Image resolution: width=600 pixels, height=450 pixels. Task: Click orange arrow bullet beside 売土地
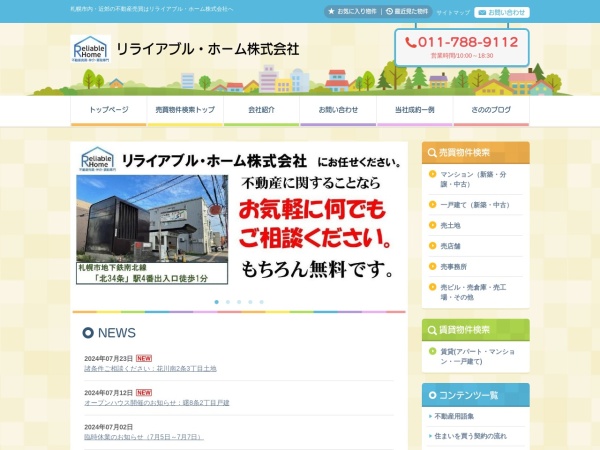click(432, 225)
